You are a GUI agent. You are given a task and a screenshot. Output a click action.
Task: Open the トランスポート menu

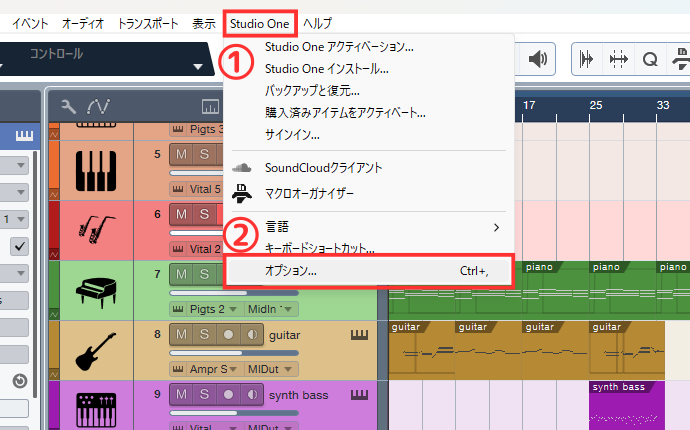pos(148,24)
